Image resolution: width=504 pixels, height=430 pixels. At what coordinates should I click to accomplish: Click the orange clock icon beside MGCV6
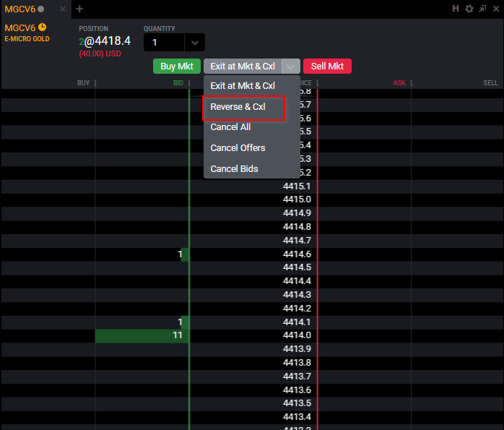pyautogui.click(x=42, y=27)
